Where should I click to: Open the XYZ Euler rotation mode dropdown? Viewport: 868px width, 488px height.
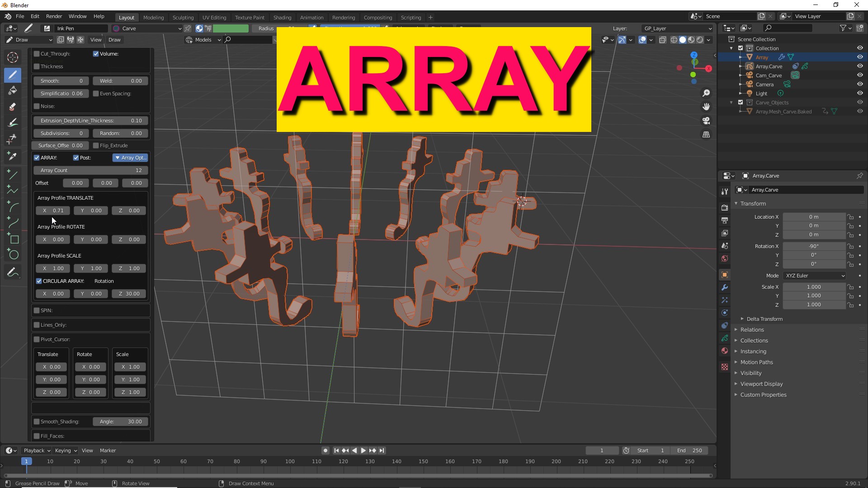pos(815,276)
